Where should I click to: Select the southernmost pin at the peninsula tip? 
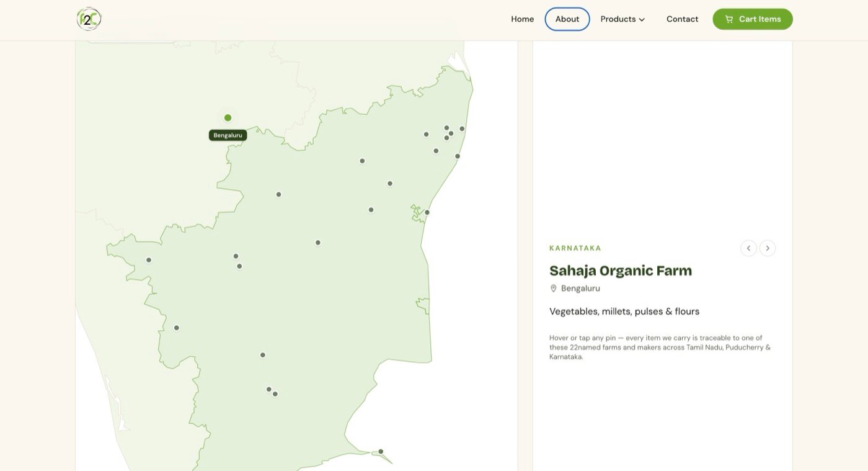381,452
